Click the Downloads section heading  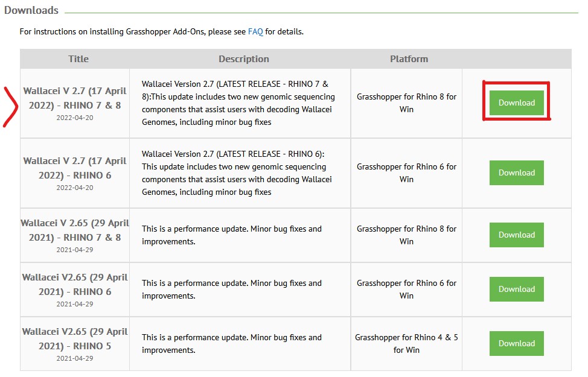31,10
